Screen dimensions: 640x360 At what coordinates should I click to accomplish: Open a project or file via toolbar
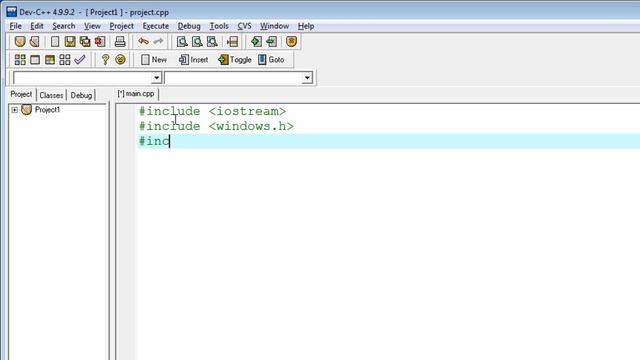click(x=20, y=41)
